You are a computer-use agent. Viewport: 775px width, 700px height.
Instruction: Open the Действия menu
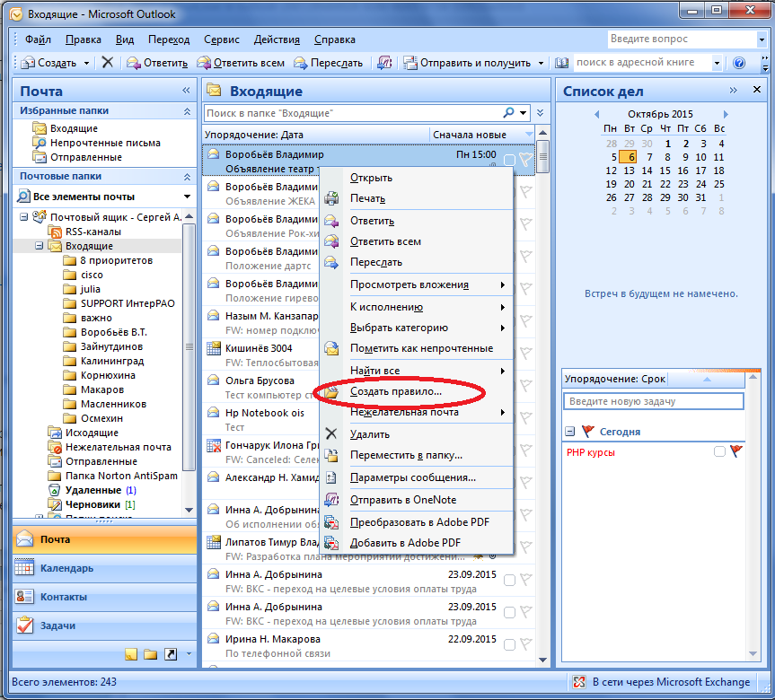(277, 39)
